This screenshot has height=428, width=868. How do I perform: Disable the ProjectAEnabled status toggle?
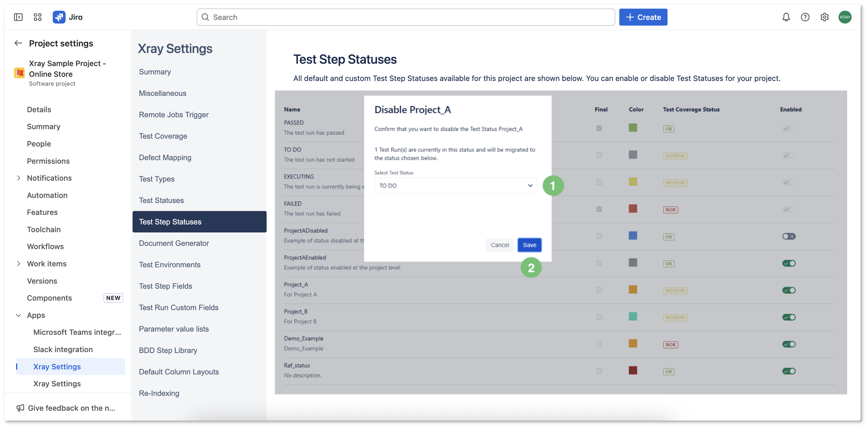pos(788,263)
